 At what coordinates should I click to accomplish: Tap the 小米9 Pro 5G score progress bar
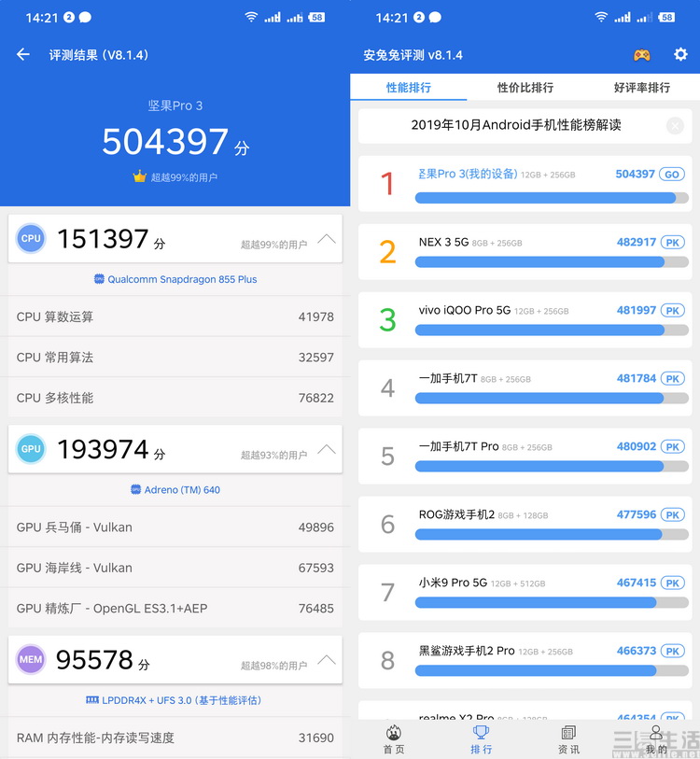click(x=552, y=603)
